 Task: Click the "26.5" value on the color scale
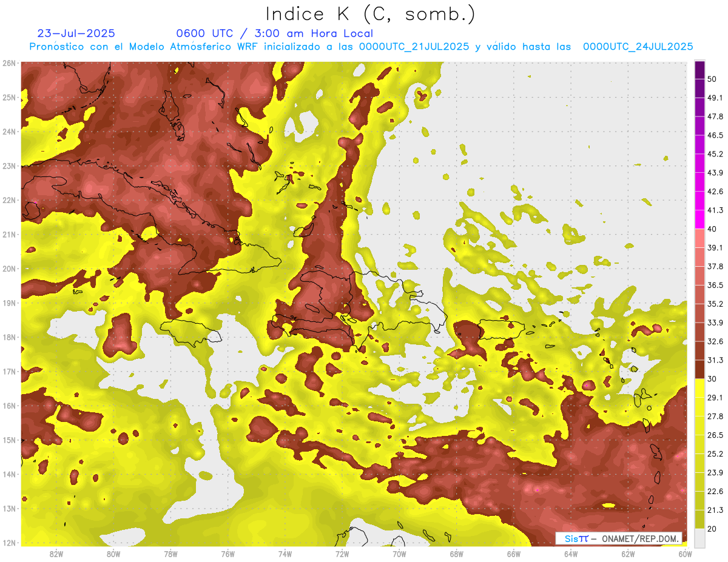(715, 435)
